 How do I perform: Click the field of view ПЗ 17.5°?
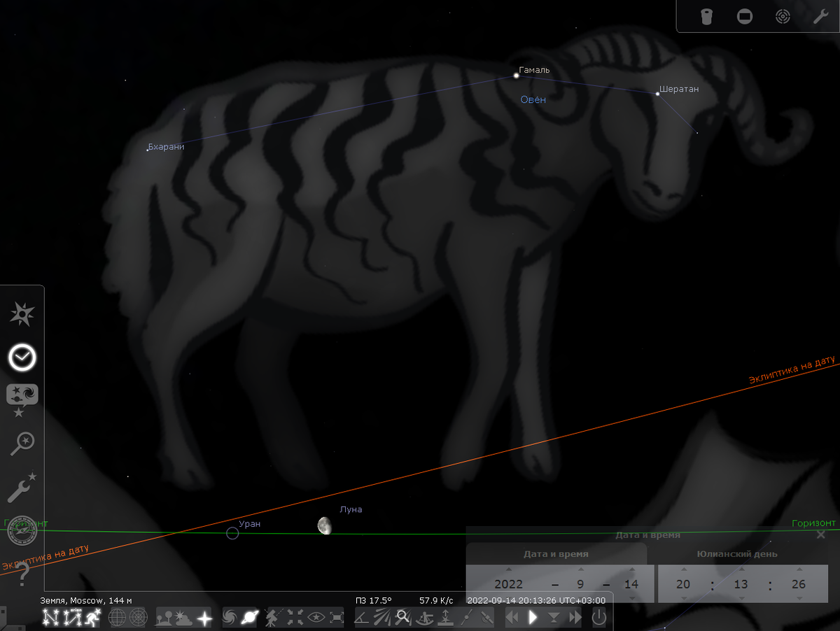(x=373, y=600)
